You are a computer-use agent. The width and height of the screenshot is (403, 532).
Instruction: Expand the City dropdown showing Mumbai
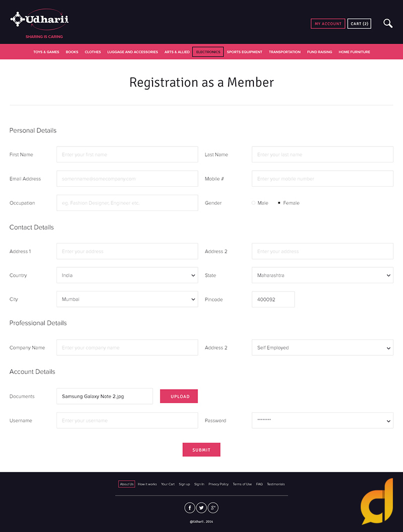coord(127,299)
